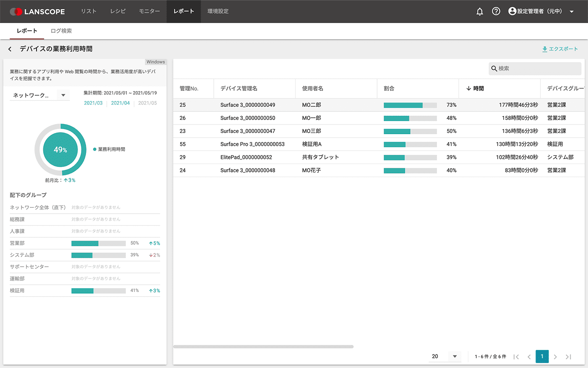Type in the 検索 search field
Screen dimensions: 588x368
pyautogui.click(x=535, y=69)
